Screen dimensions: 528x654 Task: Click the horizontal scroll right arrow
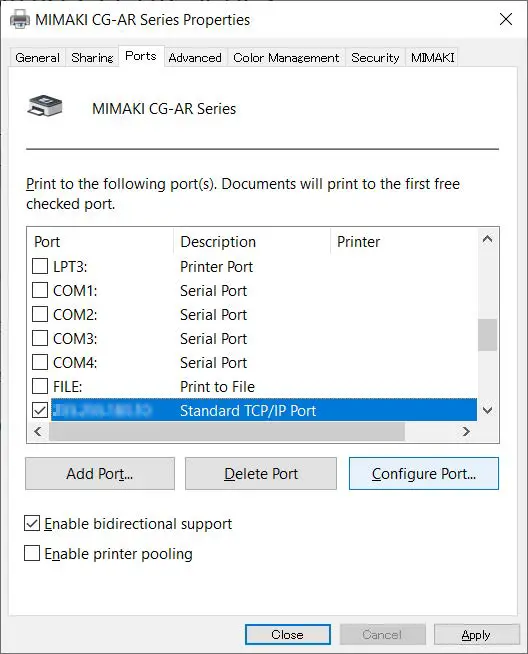pos(466,432)
